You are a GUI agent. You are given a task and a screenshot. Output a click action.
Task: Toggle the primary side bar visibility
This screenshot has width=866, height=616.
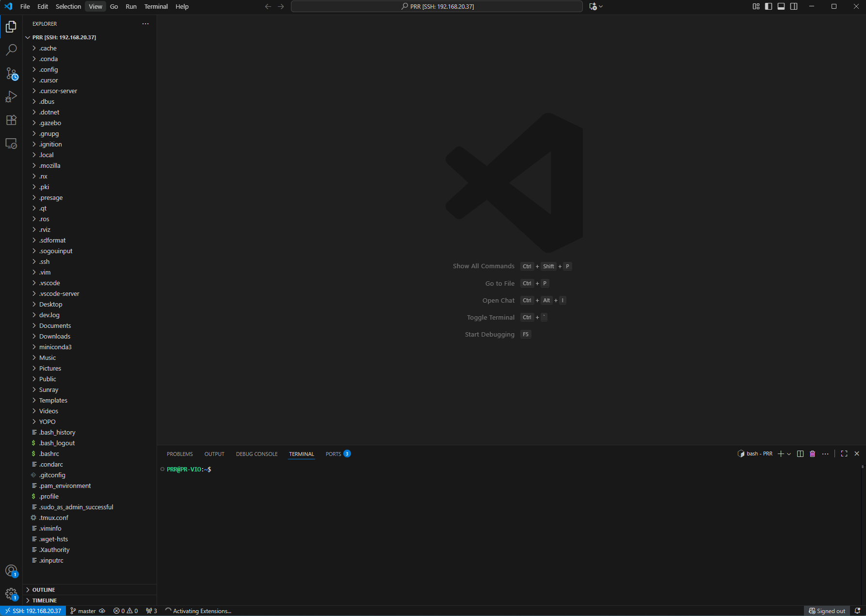pos(769,6)
